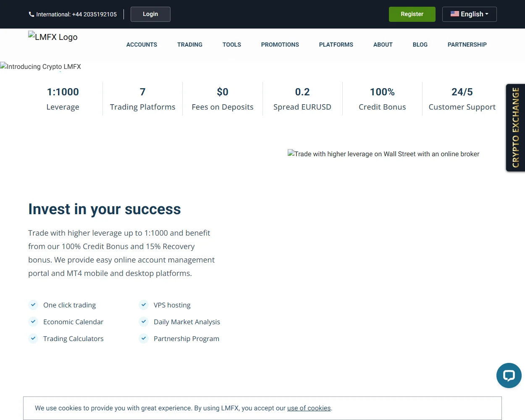This screenshot has height=420, width=525.
Task: Click checkmark icon beside Daily Market Analysis
Action: (x=143, y=322)
